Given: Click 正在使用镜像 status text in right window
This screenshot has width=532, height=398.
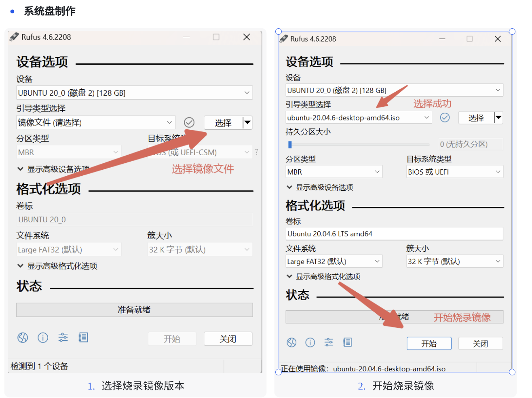Looking at the screenshot, I should point(363,369).
